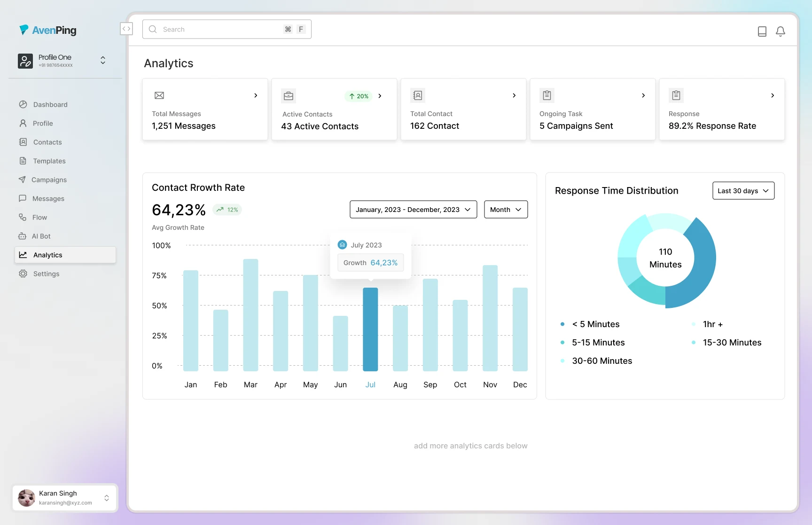Open the Response card arrow
This screenshot has height=525, width=812.
coord(773,95)
